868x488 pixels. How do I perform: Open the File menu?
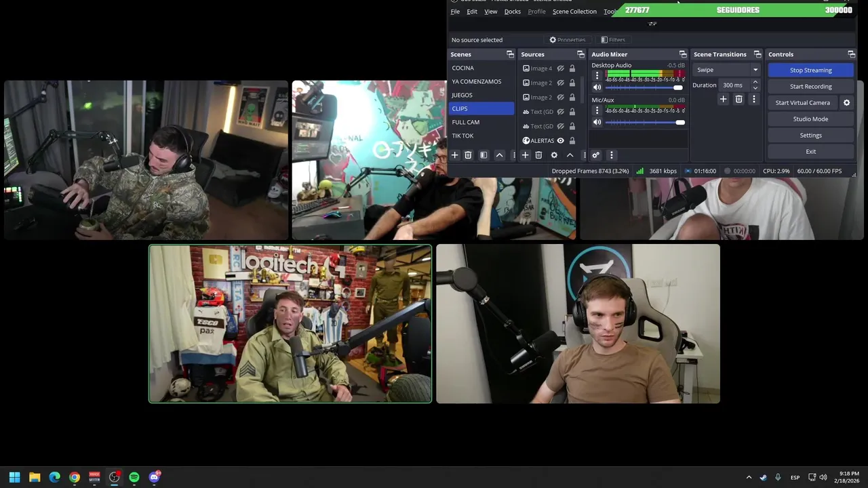[455, 12]
